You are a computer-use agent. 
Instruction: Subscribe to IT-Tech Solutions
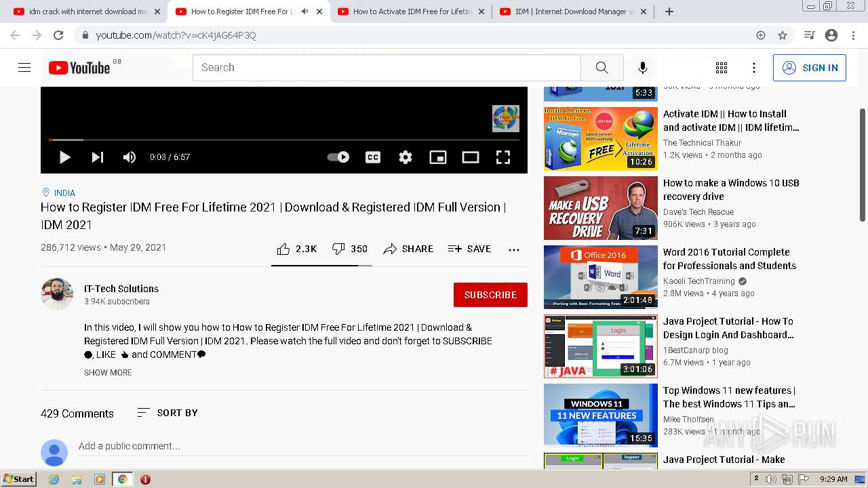(490, 295)
